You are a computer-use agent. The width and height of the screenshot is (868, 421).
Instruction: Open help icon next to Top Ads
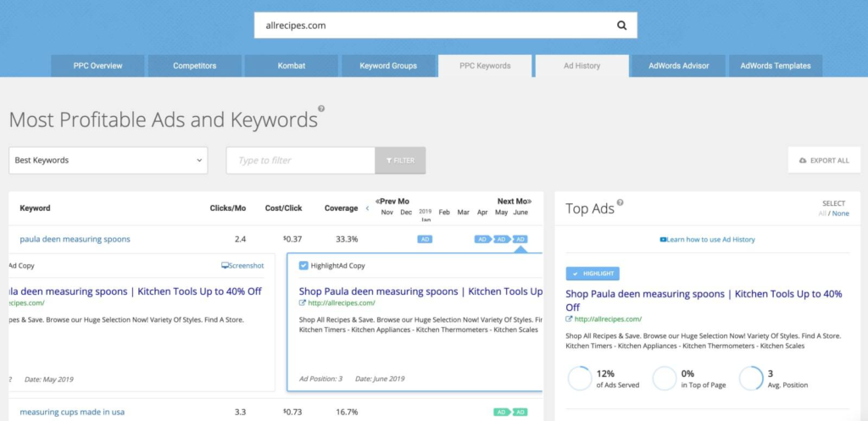click(620, 202)
